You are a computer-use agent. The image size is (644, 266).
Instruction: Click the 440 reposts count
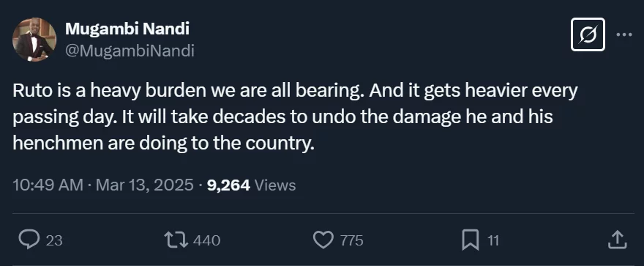click(x=206, y=240)
